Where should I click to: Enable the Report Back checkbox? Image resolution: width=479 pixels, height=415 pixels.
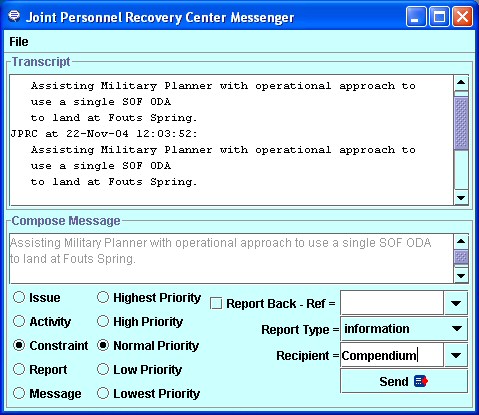click(x=216, y=304)
